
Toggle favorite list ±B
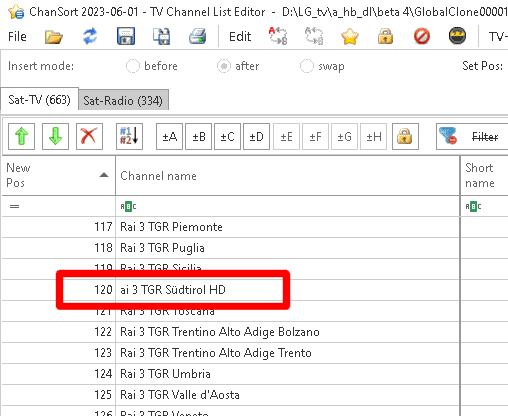pos(198,137)
